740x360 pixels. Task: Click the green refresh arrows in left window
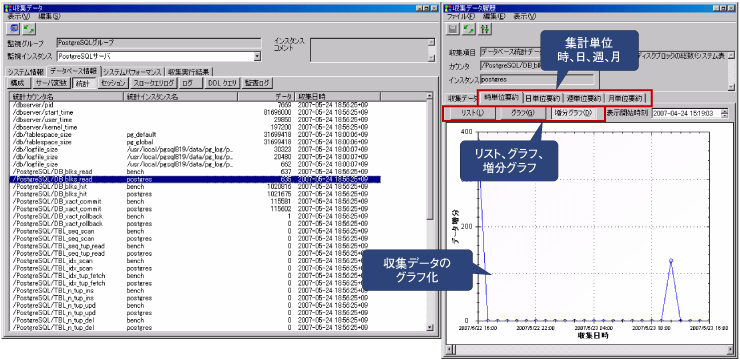(29, 29)
